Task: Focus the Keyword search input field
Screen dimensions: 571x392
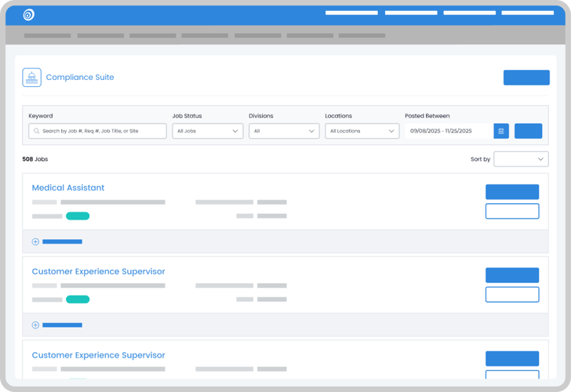Action: click(102, 131)
